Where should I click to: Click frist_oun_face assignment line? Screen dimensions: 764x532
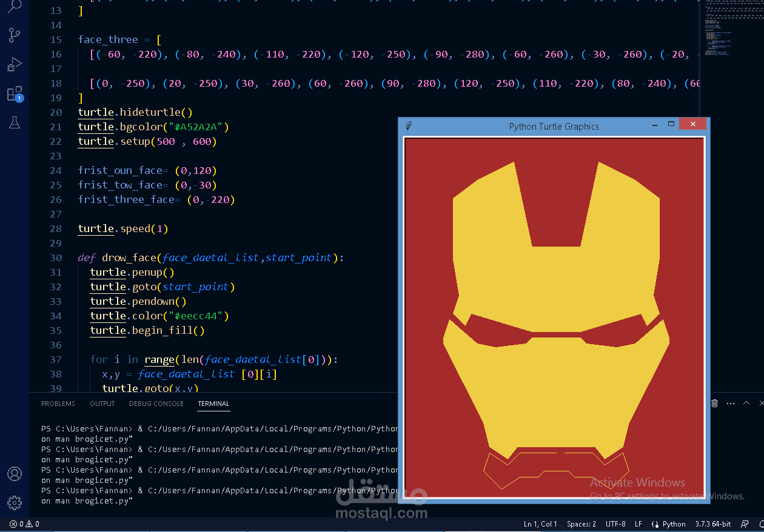147,170
